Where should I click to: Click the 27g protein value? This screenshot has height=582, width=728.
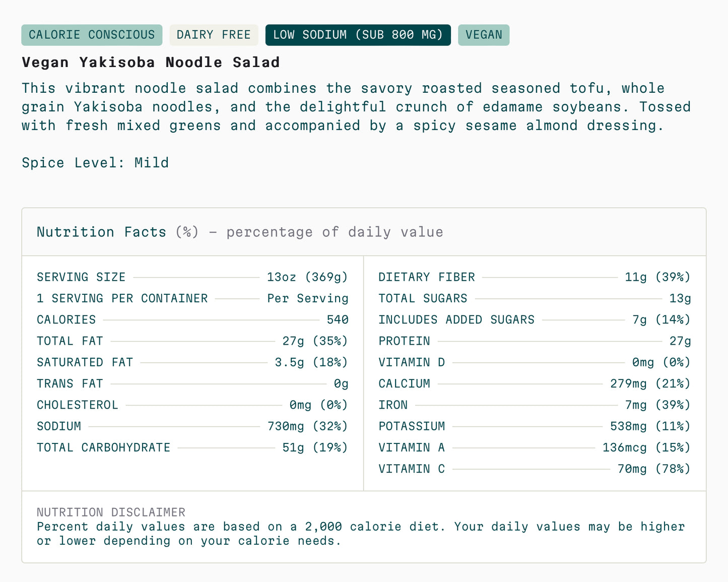click(680, 342)
